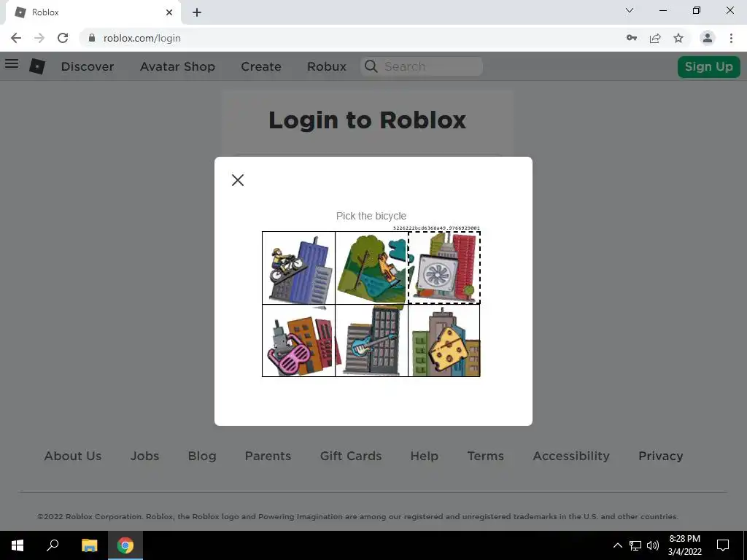This screenshot has width=747, height=560.
Task: Click the Roblox logo icon
Action: click(x=37, y=66)
